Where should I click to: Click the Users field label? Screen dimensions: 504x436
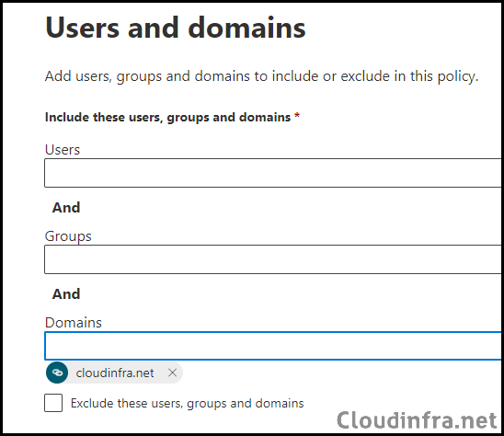pos(63,150)
